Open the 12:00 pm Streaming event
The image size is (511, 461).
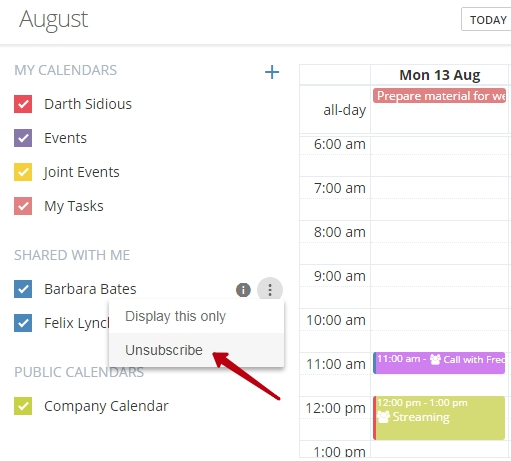click(439, 418)
